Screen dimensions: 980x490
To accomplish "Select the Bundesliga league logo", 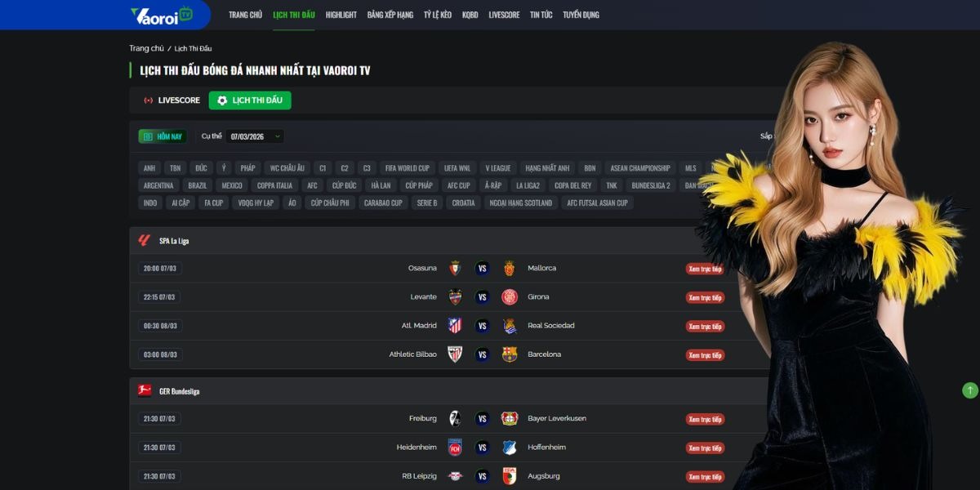I will pos(145,390).
